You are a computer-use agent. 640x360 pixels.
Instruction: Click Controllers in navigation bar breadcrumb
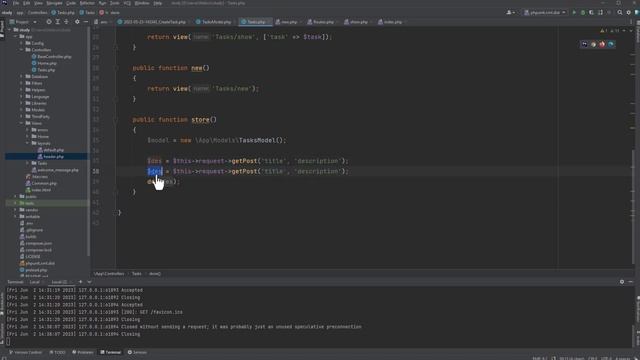coord(38,13)
